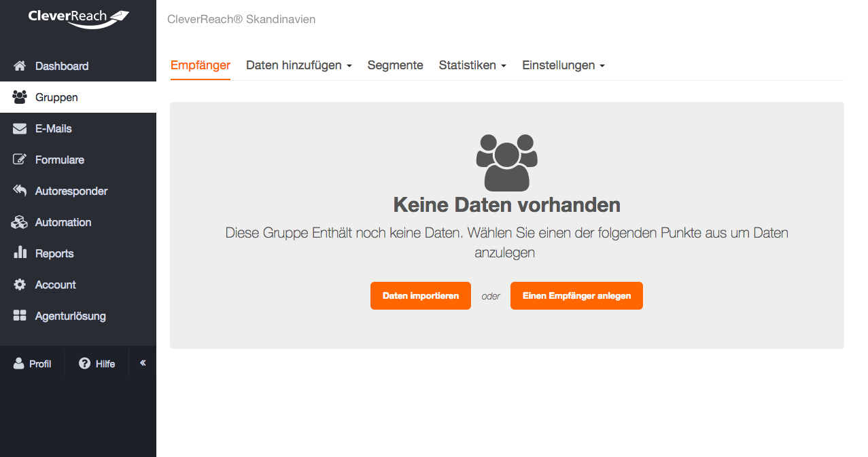This screenshot has height=457, width=868.
Task: Click the large group users placeholder icon
Action: (x=507, y=162)
